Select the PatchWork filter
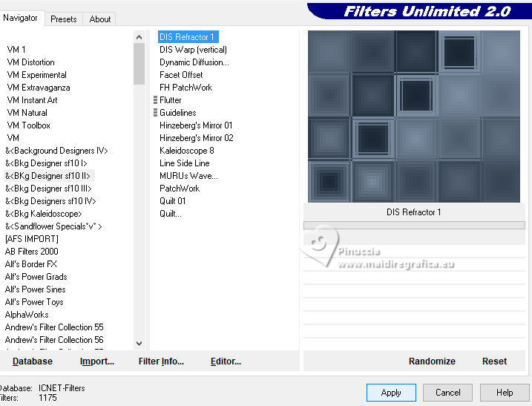This screenshot has height=406, width=532. (x=180, y=188)
